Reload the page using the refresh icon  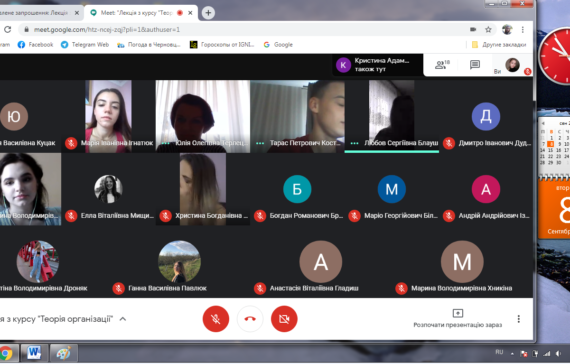8,29
